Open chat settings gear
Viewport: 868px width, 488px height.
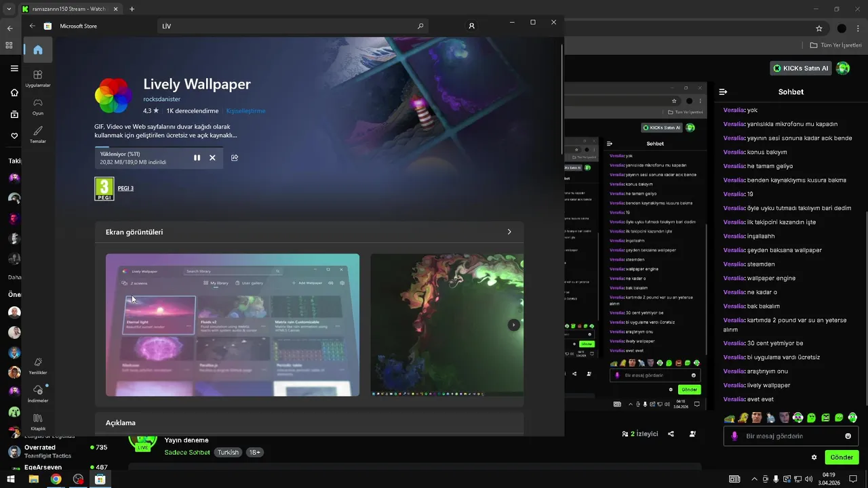[x=814, y=457]
